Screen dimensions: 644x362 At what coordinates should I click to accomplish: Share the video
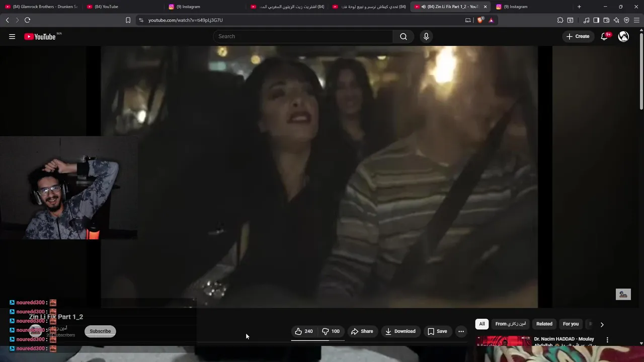(x=362, y=331)
